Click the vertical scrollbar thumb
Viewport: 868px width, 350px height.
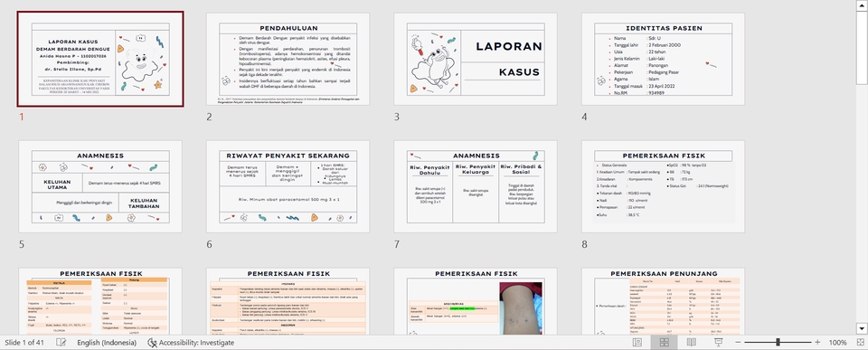point(862,47)
